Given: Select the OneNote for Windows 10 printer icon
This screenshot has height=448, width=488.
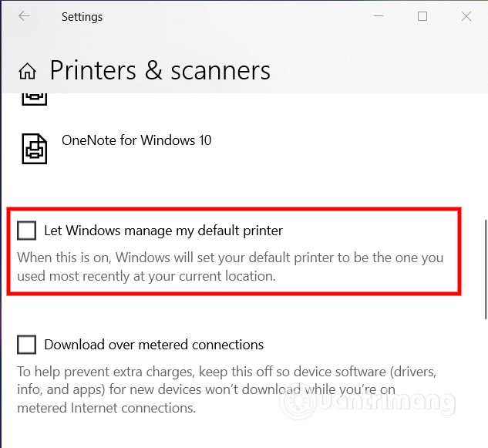Looking at the screenshot, I should coord(34,149).
